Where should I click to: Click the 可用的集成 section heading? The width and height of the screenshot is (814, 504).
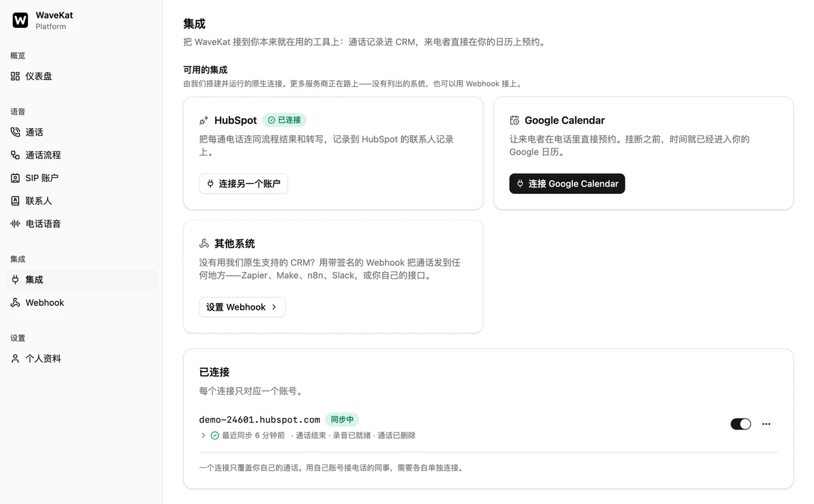(206, 70)
